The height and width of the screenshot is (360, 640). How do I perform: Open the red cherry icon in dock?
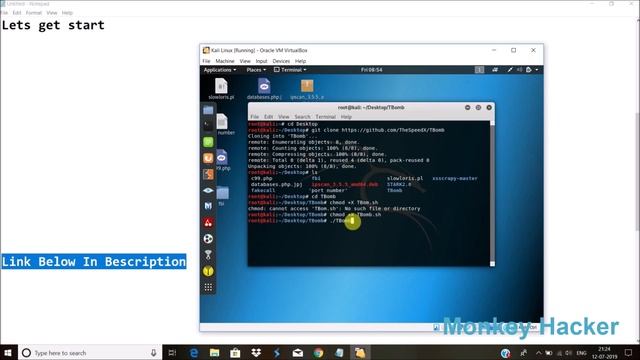(x=208, y=222)
